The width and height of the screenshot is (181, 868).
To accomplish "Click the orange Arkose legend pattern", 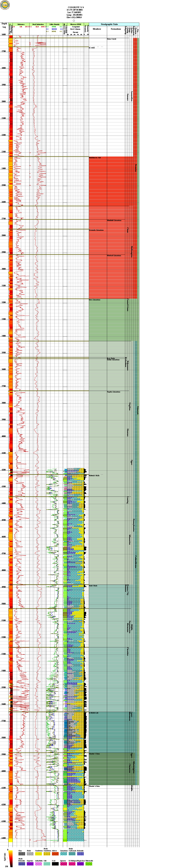I will (55, 853).
